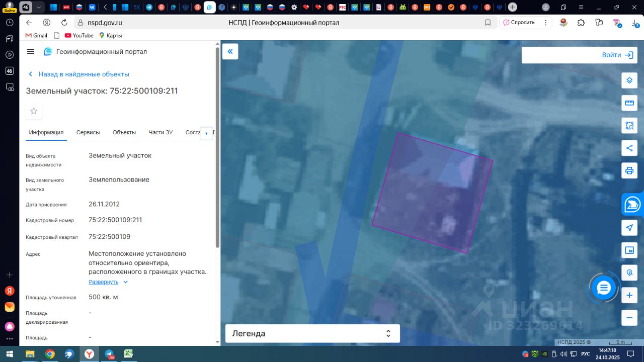Image resolution: width=644 pixels, height=362 pixels.
Task: Click the share map icon
Action: pos(629,148)
